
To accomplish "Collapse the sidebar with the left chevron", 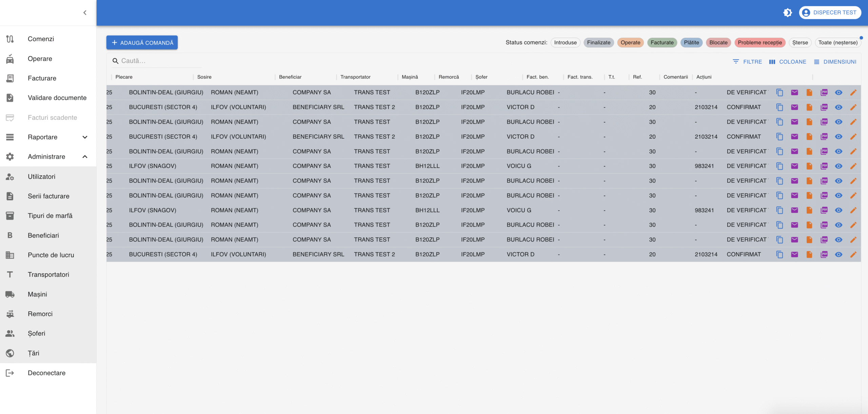I will click(x=85, y=13).
